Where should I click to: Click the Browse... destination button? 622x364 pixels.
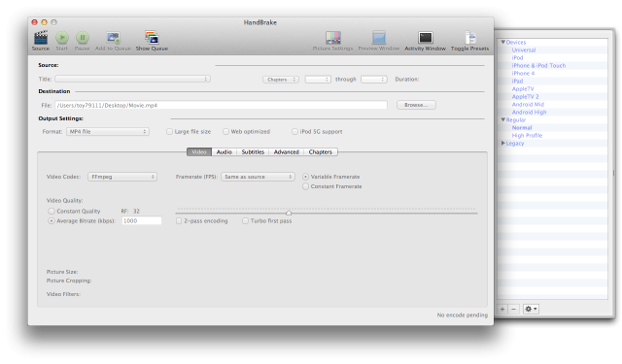coord(416,105)
